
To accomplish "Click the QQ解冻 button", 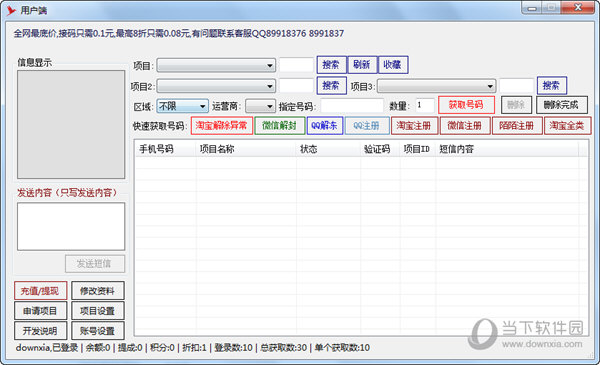I will 324,125.
